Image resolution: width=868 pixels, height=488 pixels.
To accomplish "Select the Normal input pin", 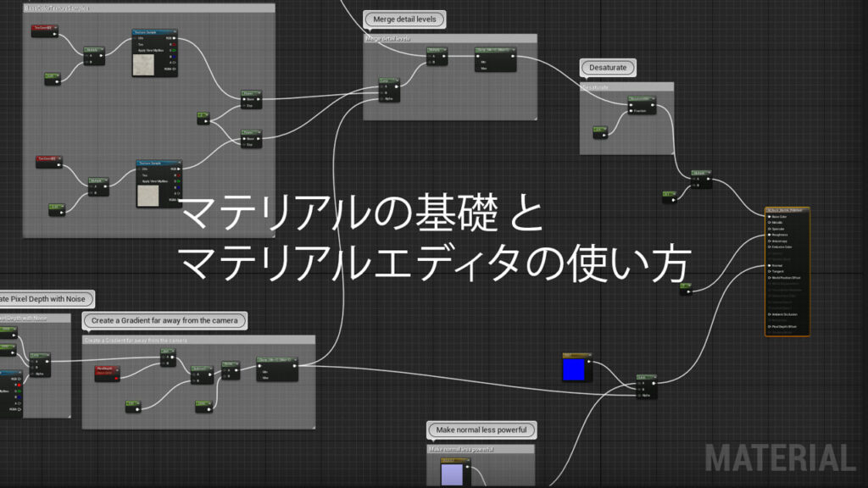I will click(x=769, y=265).
